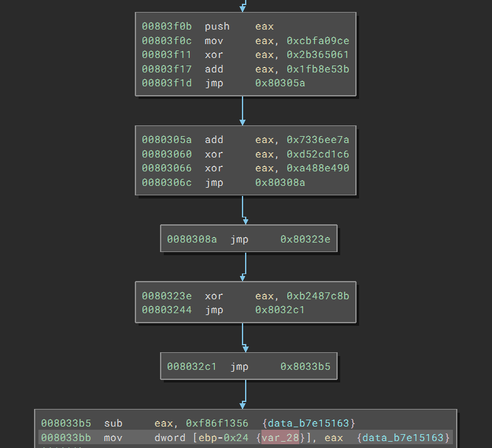Viewport: 492px width, 448px height.
Task: Click address 00803f0c
Action: (166, 40)
